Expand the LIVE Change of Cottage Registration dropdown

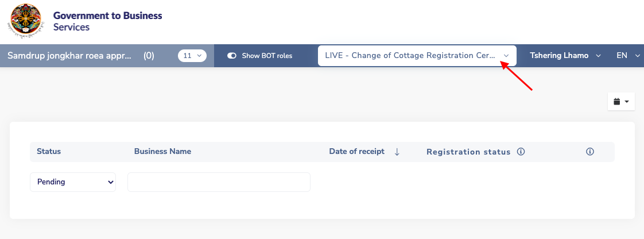[x=417, y=56]
